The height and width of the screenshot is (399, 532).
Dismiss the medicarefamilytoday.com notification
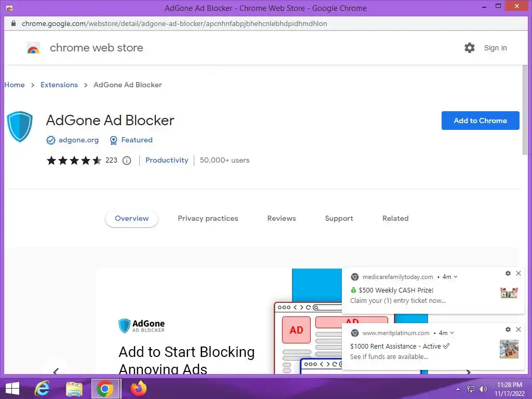518,273
